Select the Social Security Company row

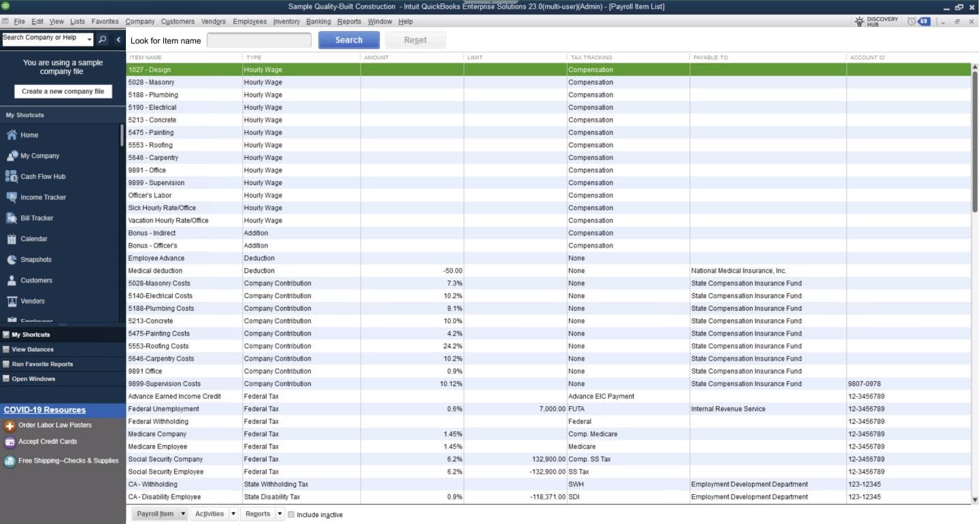pos(549,459)
